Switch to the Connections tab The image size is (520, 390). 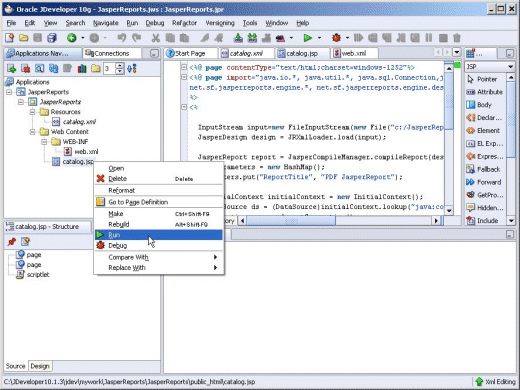[112, 53]
